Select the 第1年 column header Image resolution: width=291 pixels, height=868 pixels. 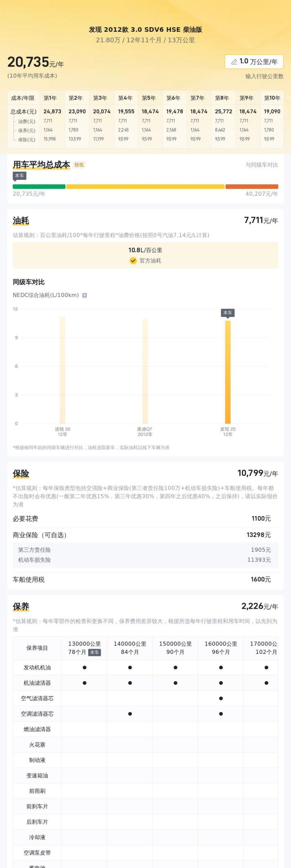[x=50, y=98]
